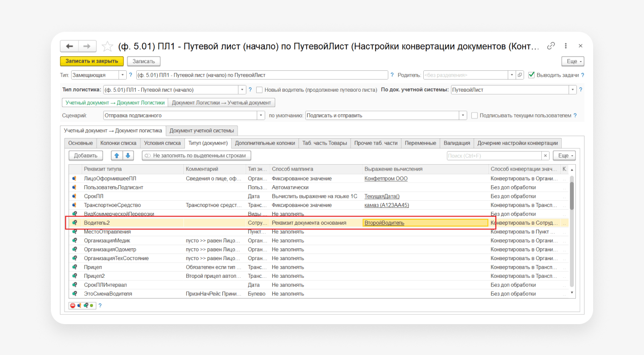Copy the link using the chain icon
This screenshot has width=644, height=355.
pyautogui.click(x=551, y=46)
